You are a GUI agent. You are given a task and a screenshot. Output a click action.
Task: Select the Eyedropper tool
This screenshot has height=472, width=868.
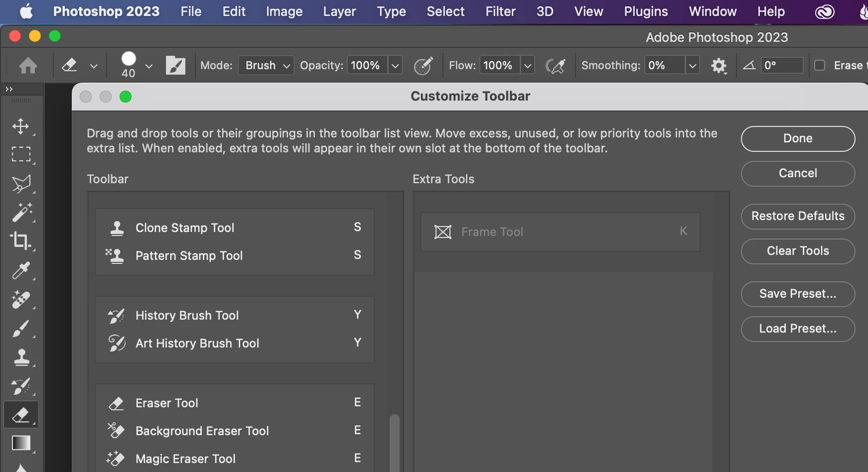point(21,270)
